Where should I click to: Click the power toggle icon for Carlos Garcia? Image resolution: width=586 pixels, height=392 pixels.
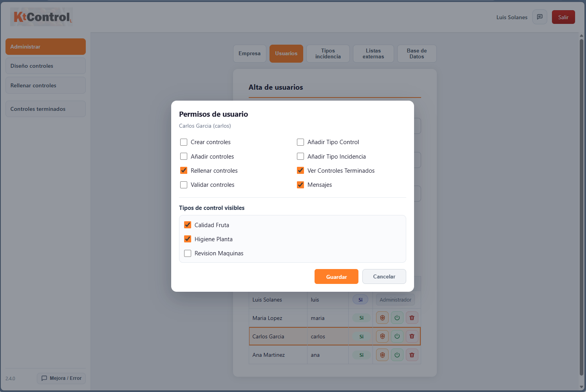coord(397,336)
